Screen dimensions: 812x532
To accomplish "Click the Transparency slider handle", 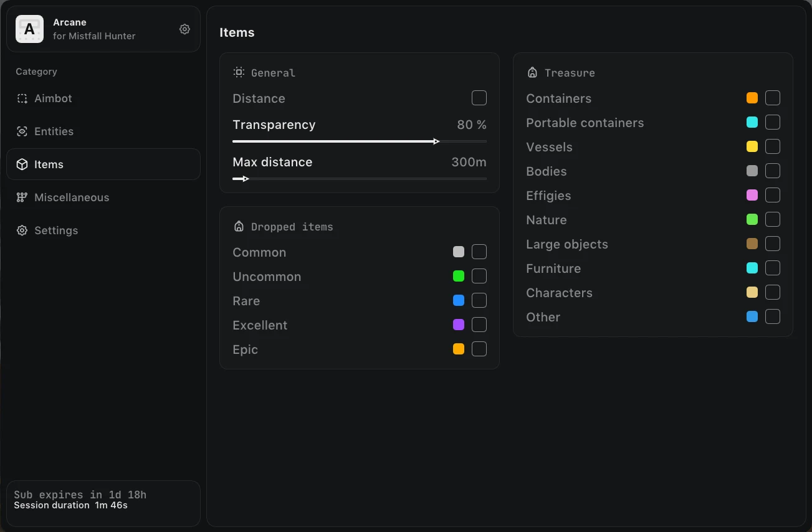I will click(x=436, y=141).
